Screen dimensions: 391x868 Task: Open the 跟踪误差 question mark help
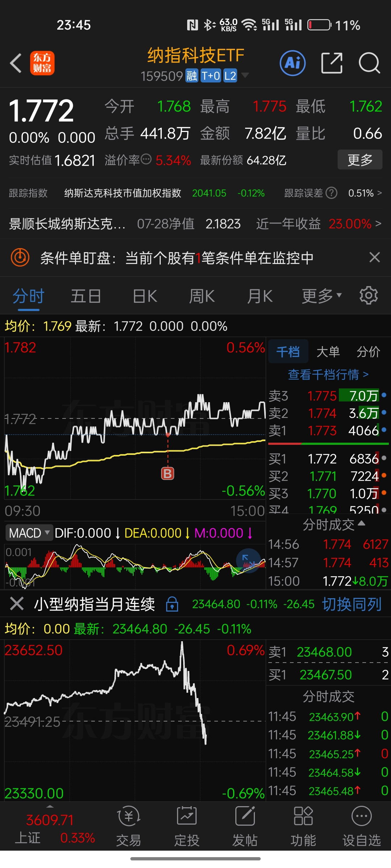coord(331,193)
